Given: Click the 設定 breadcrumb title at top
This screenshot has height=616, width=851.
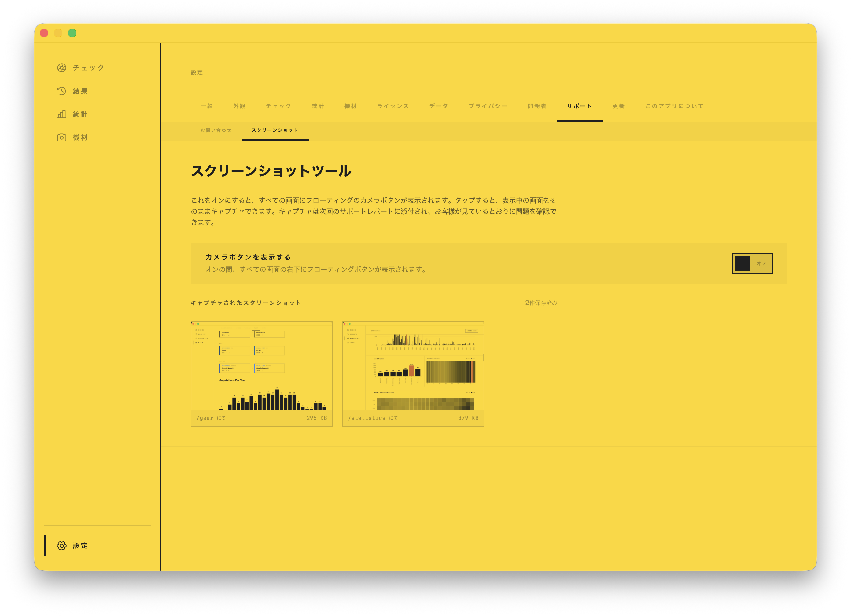Looking at the screenshot, I should coord(197,72).
